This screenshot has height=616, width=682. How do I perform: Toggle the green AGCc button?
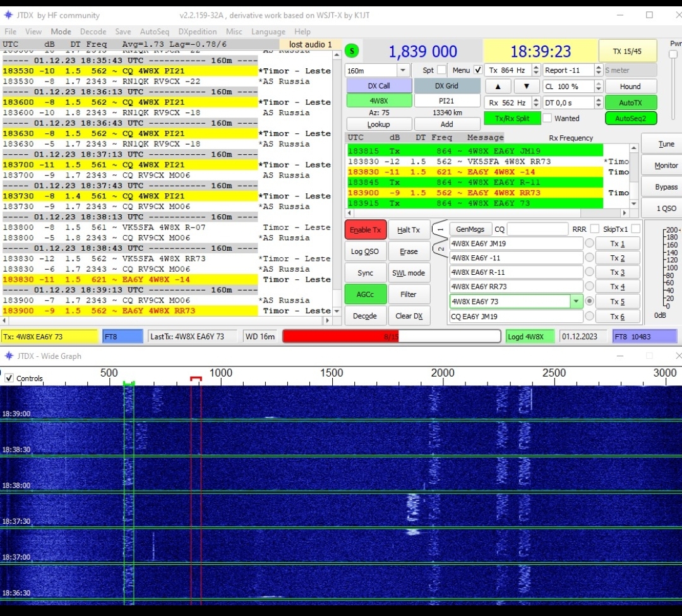tap(365, 294)
